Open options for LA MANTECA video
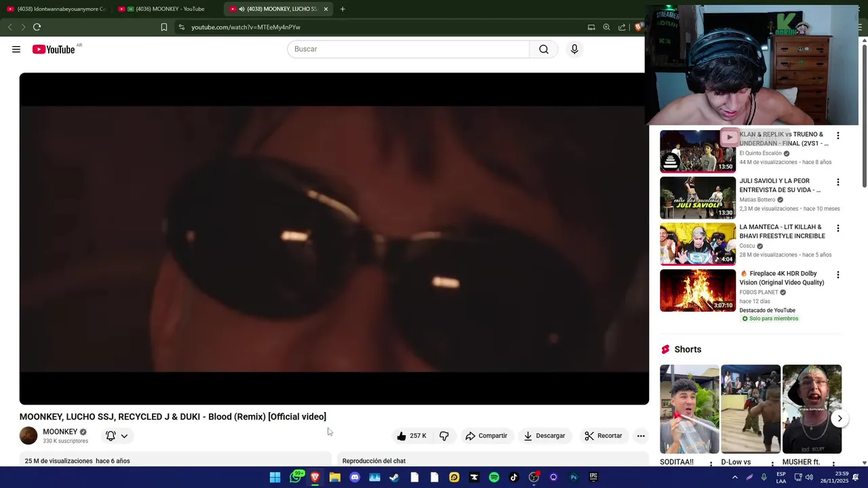The height and width of the screenshot is (488, 868). [x=838, y=228]
